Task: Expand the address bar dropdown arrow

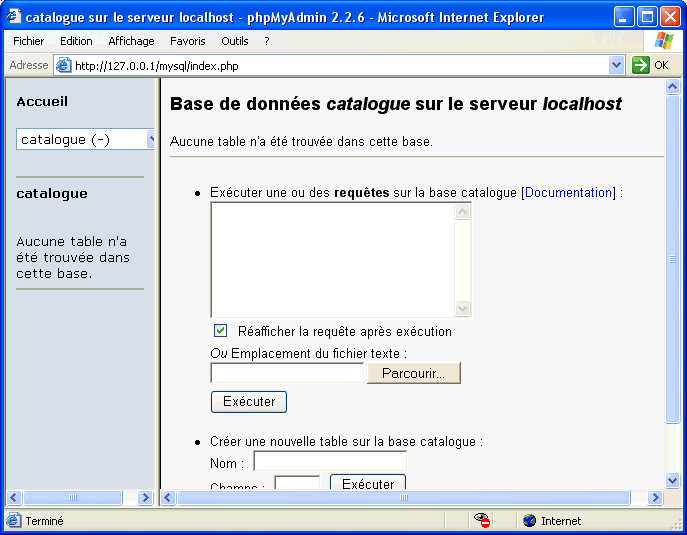Action: (616, 66)
